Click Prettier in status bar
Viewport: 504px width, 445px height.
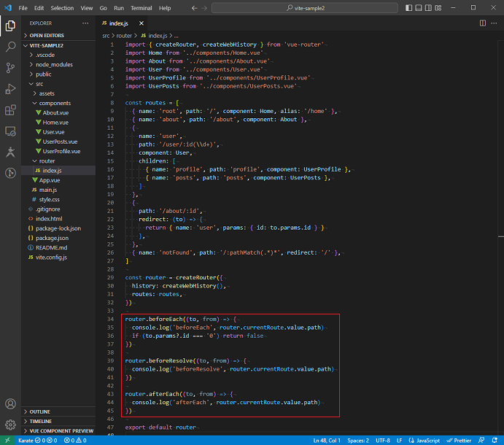(x=459, y=440)
